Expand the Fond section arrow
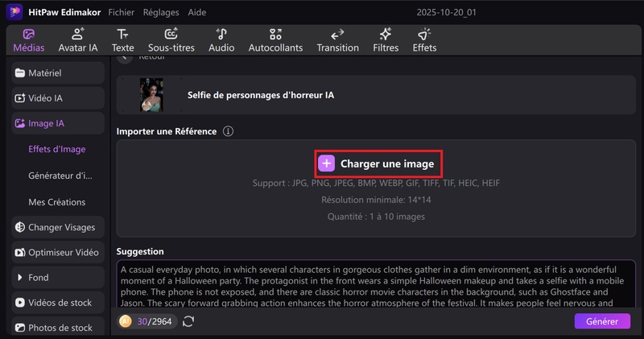 coord(19,277)
